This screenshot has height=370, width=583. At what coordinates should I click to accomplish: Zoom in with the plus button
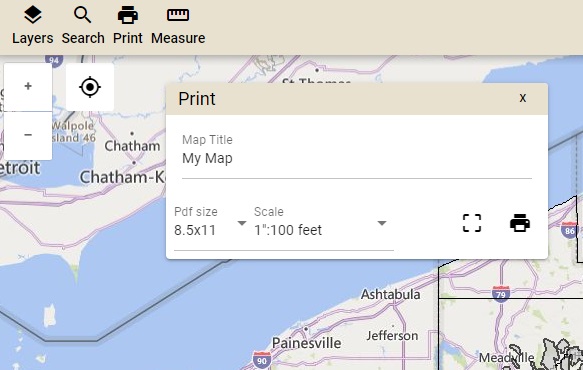click(x=28, y=87)
